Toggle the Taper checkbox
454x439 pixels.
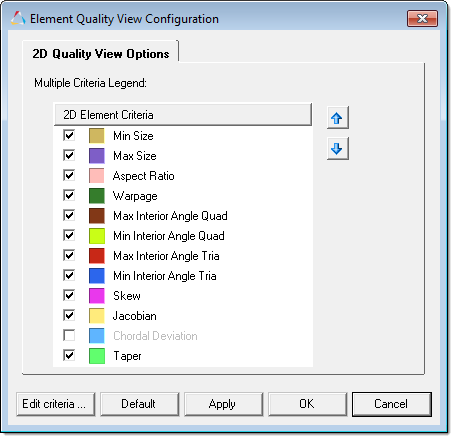[x=69, y=355]
